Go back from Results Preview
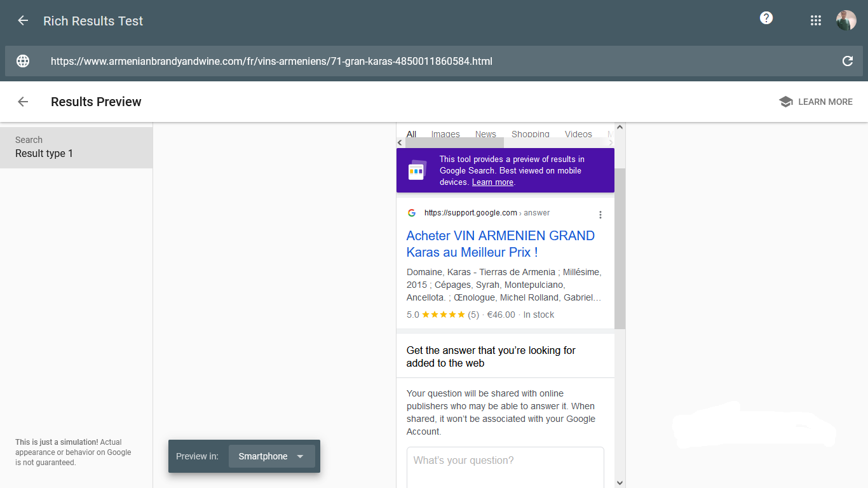 23,102
